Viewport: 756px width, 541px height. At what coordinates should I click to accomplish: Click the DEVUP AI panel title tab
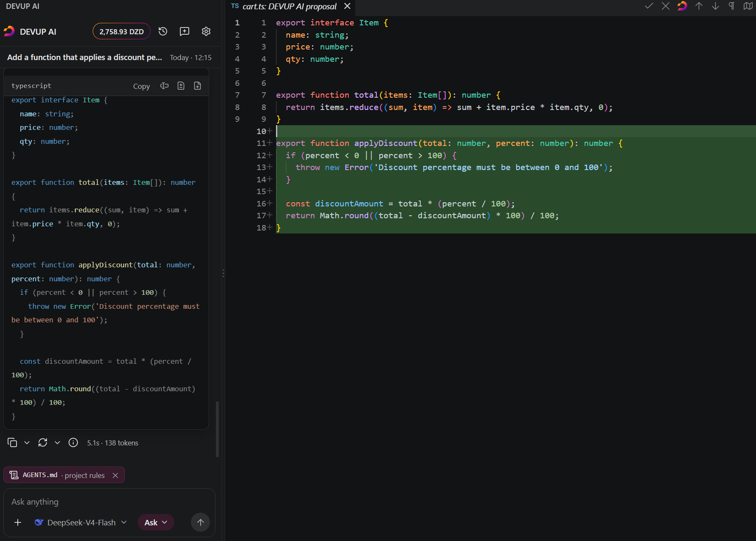[22, 6]
